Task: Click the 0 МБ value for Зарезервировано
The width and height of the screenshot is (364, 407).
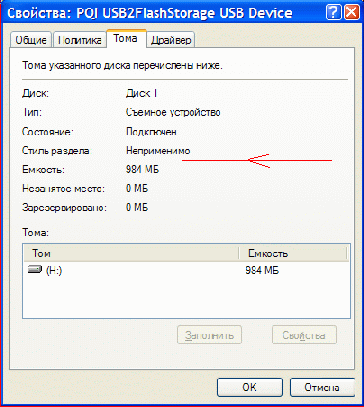Action: pos(137,208)
